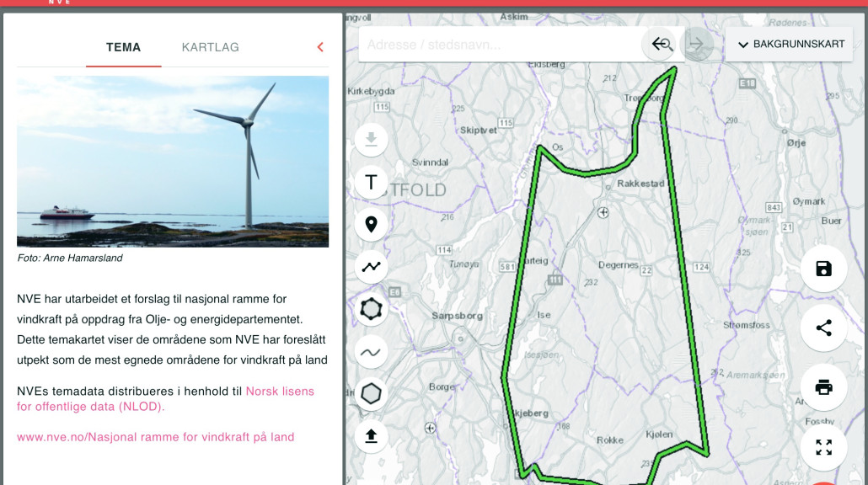868x485 pixels.
Task: Click the upload file icon
Action: pyautogui.click(x=371, y=436)
